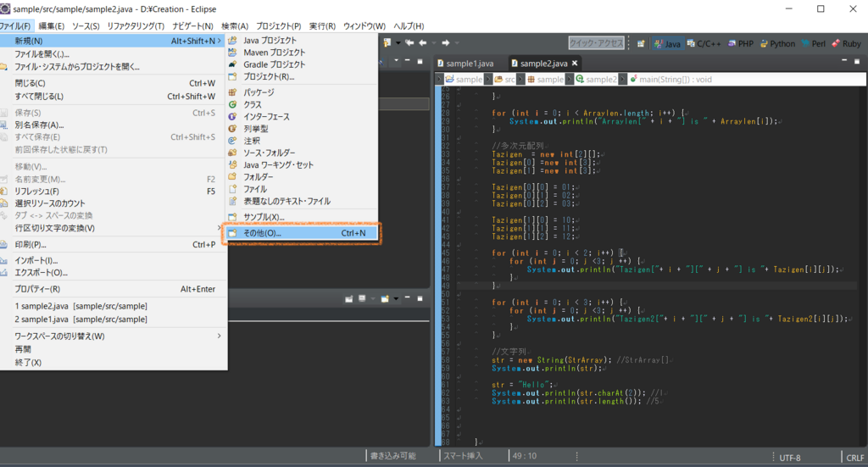Open the Ruby perspective
This screenshot has height=467, width=868.
pos(846,43)
